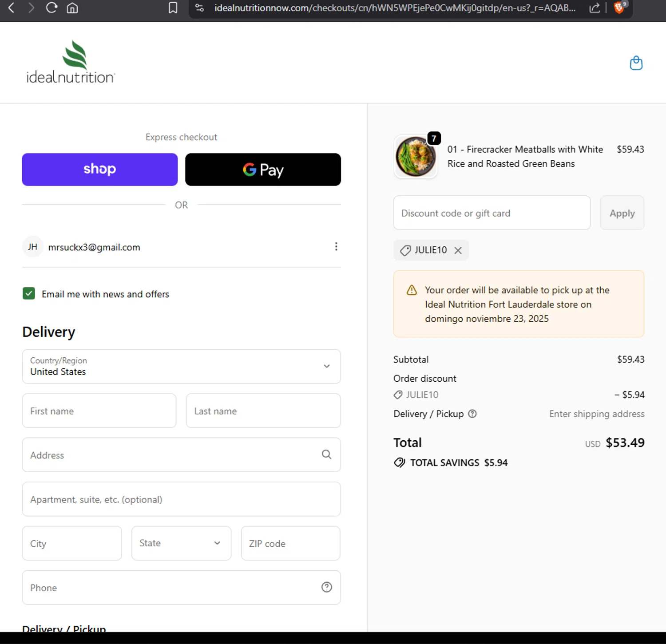Open the browser home page
The image size is (666, 644).
[x=72, y=8]
